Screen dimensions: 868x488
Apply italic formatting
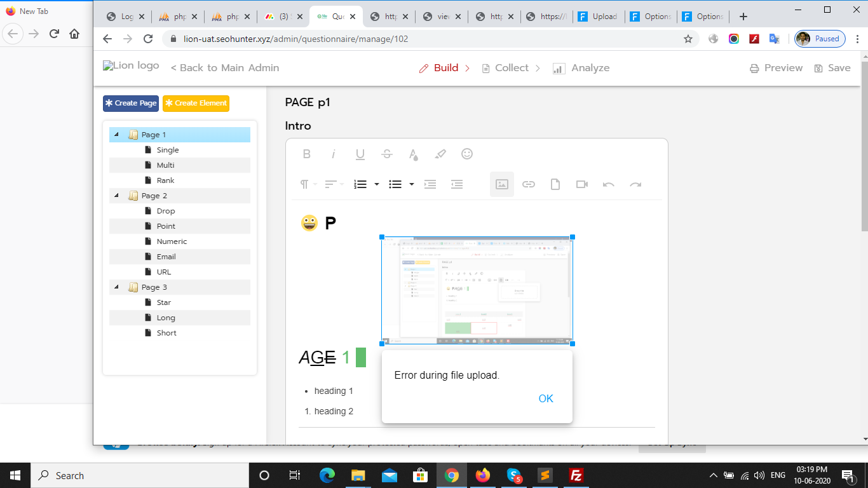pos(333,154)
